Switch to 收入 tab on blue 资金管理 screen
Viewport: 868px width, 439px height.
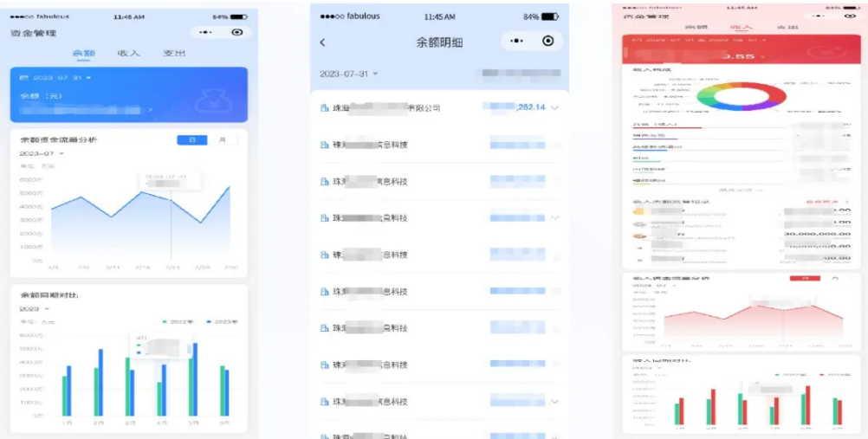128,54
